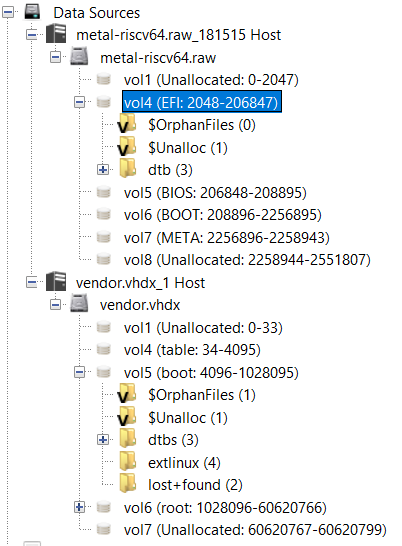
Task: Click the vol6 root volume icon
Action: (104, 507)
